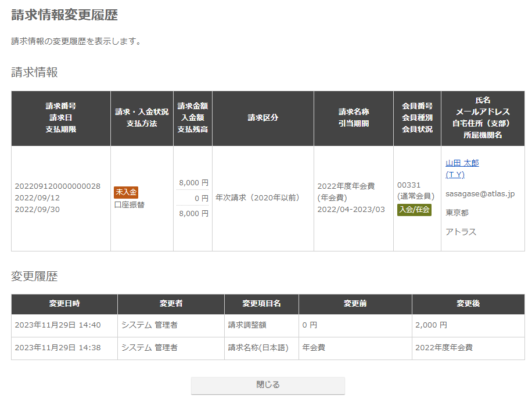Open the 山田 太郎 (T Y) member link
This screenshot has width=532, height=399.
pos(462,168)
